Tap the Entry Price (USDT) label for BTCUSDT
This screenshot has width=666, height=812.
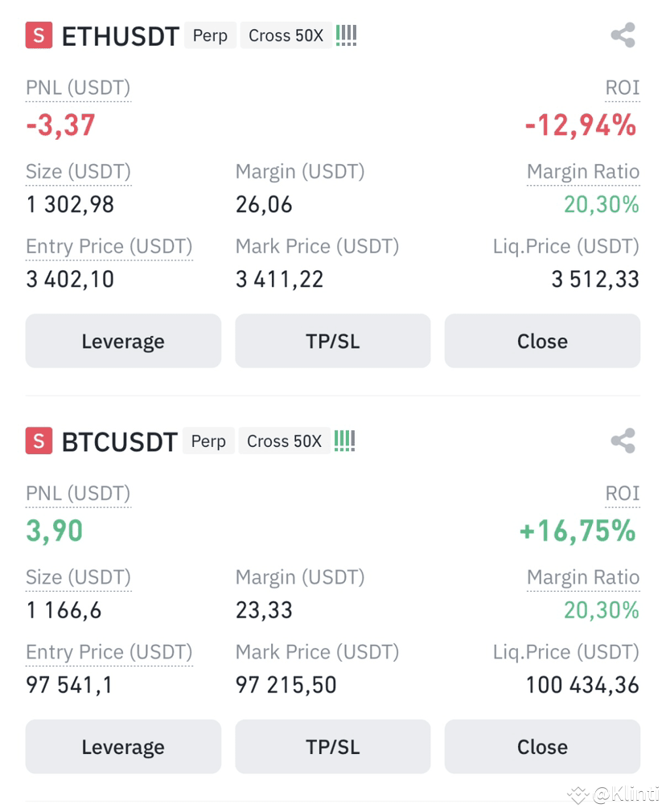(x=109, y=652)
